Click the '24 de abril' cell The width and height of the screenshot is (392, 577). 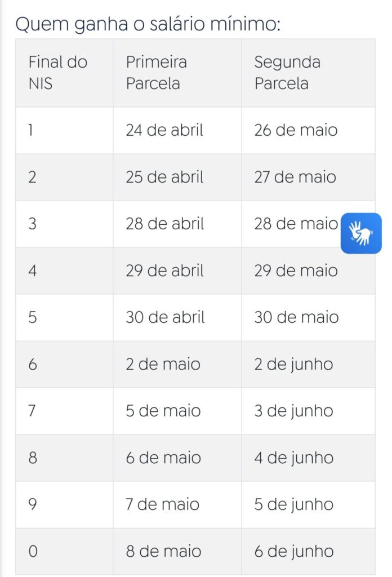pos(177,130)
